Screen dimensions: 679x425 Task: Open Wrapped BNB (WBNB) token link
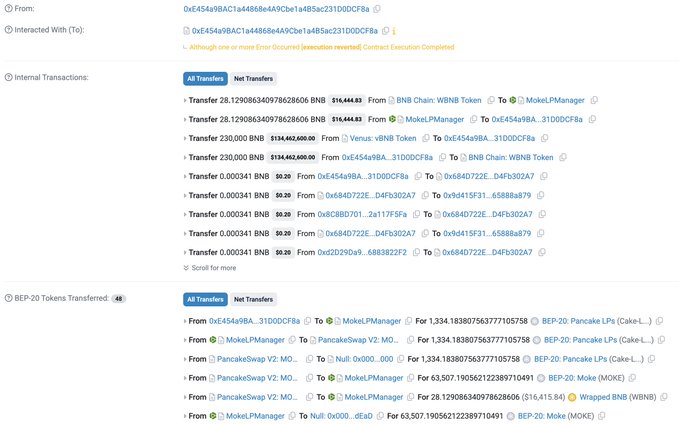pyautogui.click(x=618, y=397)
